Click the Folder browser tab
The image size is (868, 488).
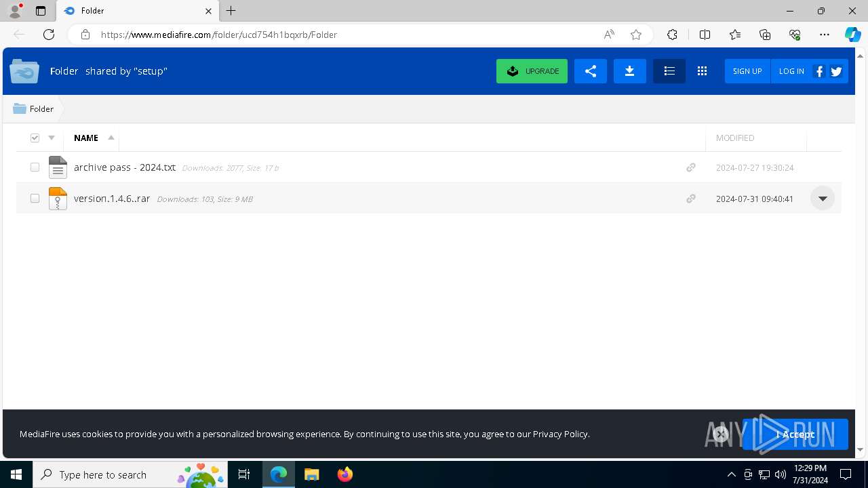[138, 11]
